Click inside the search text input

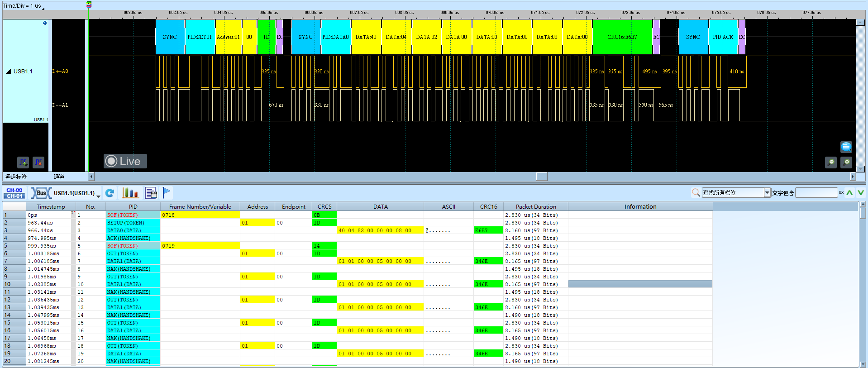pos(816,193)
